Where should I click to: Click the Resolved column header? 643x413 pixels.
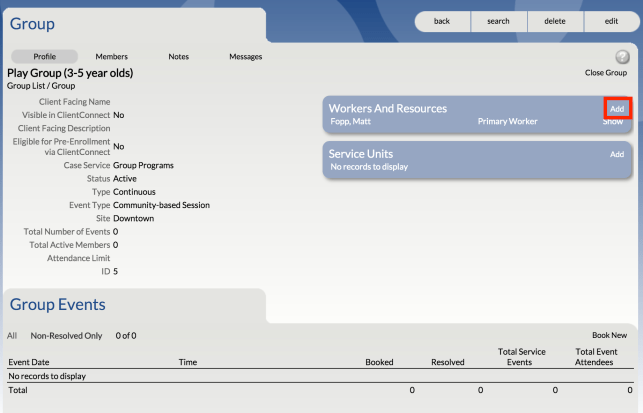448,362
